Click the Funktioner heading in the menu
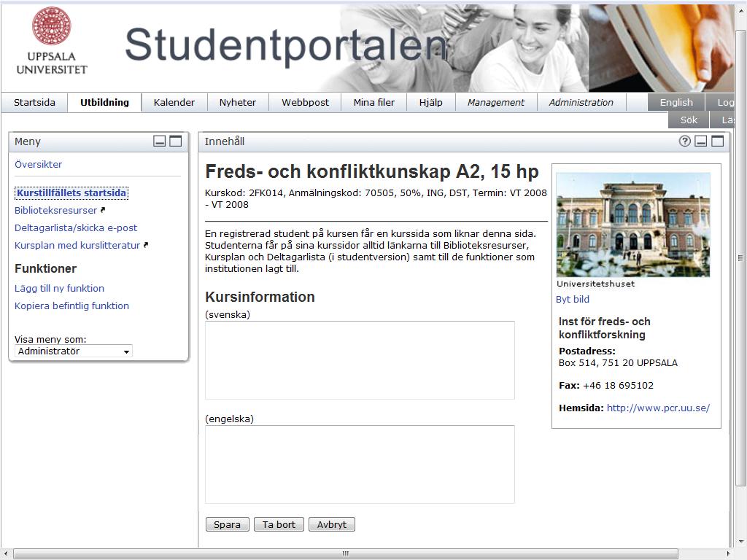 tap(45, 268)
